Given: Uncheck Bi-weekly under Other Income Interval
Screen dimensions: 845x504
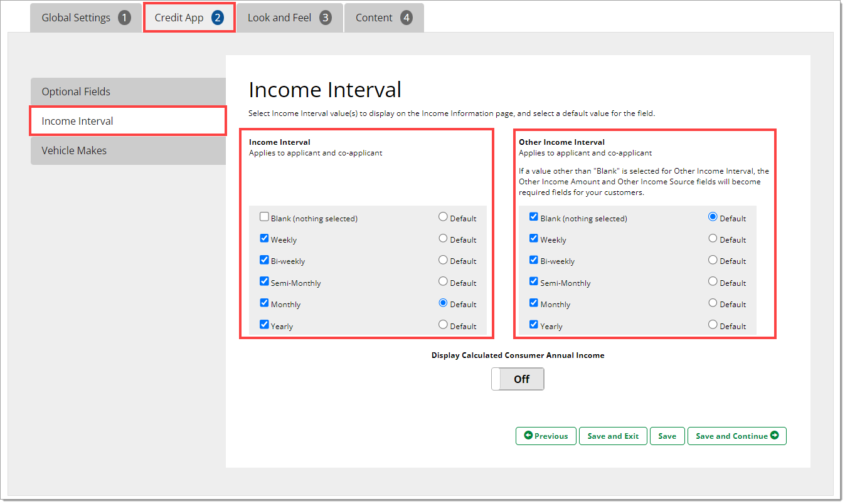Looking at the screenshot, I should (x=534, y=260).
